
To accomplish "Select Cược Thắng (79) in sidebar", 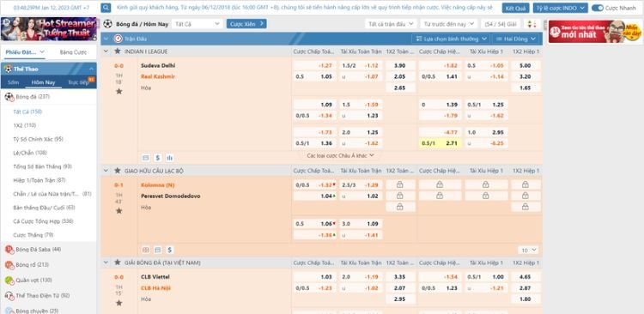I will (x=33, y=235).
